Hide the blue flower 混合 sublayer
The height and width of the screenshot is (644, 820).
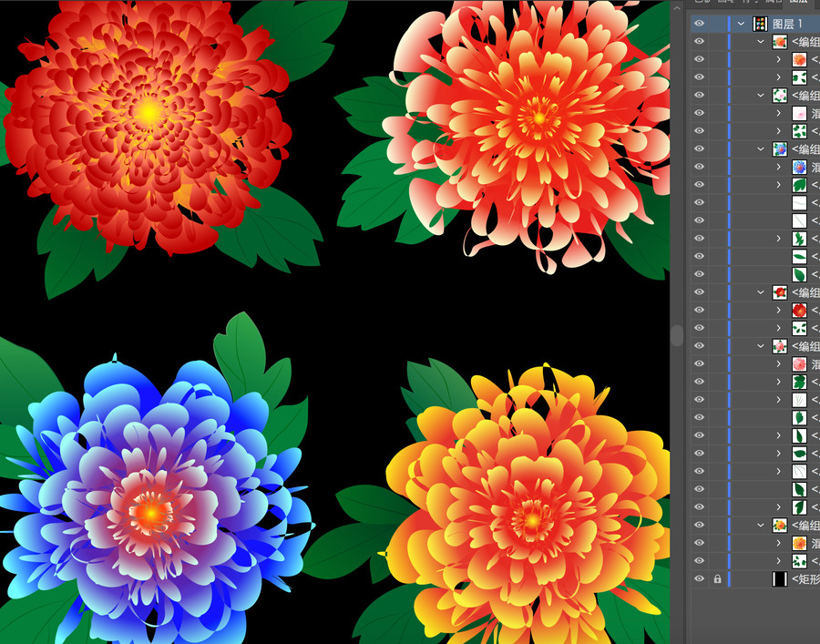pos(699,166)
